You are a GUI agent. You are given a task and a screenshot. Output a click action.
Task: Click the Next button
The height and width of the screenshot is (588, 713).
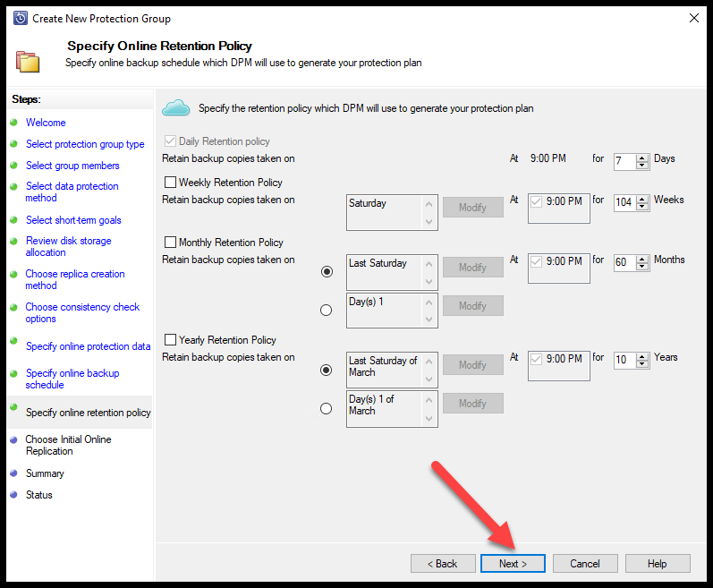coord(513,564)
